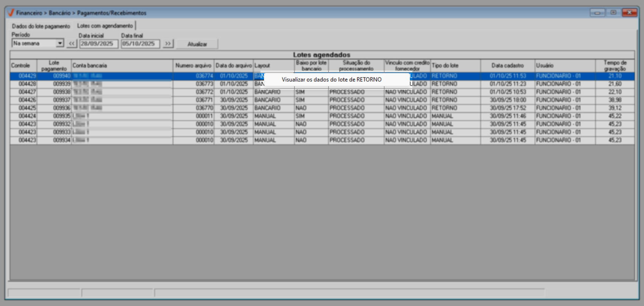
Task: Click Tempo de gravação cell 38,98
Action: pyautogui.click(x=615, y=100)
